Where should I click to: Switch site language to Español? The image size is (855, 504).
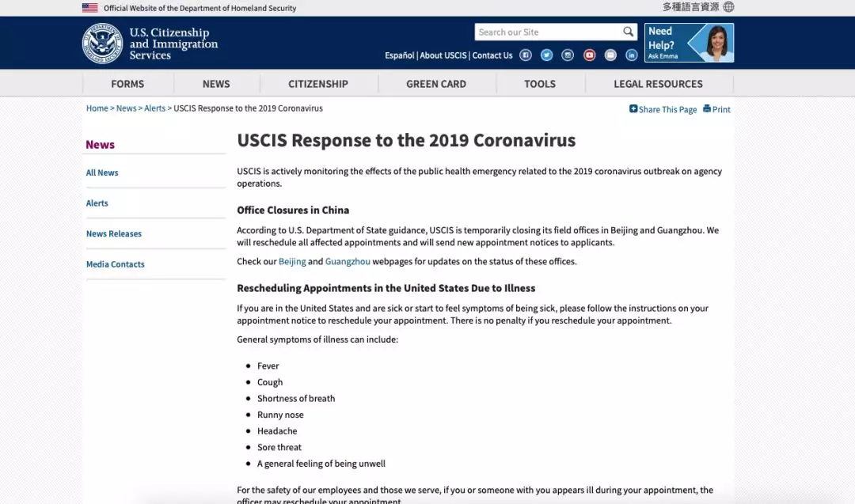click(400, 55)
